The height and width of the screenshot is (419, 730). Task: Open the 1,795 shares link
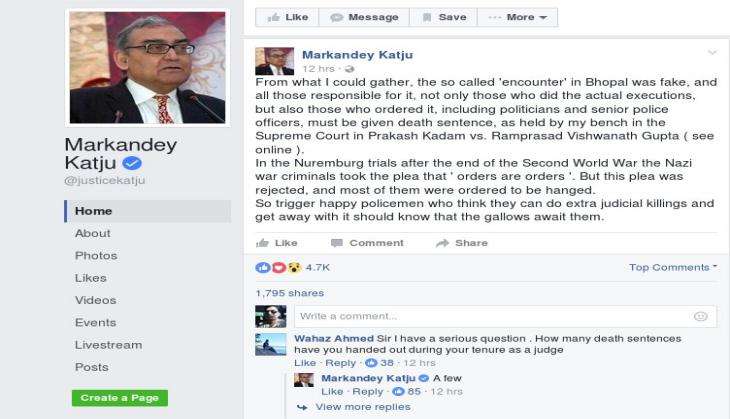click(x=290, y=293)
